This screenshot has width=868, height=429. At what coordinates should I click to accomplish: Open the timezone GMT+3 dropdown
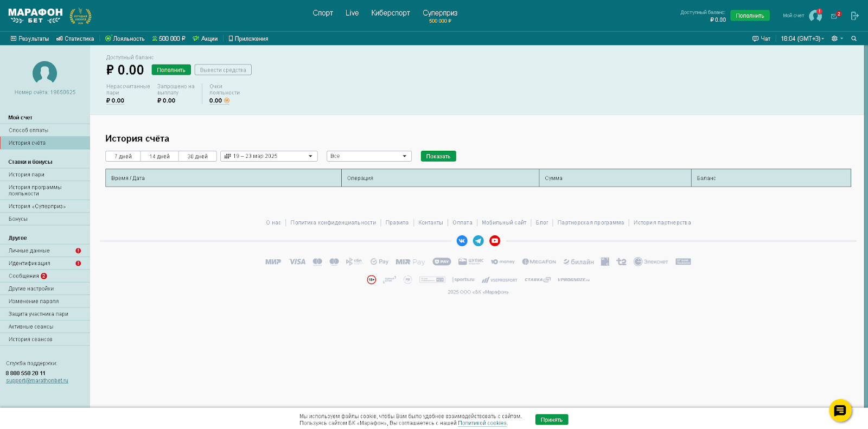tap(802, 39)
